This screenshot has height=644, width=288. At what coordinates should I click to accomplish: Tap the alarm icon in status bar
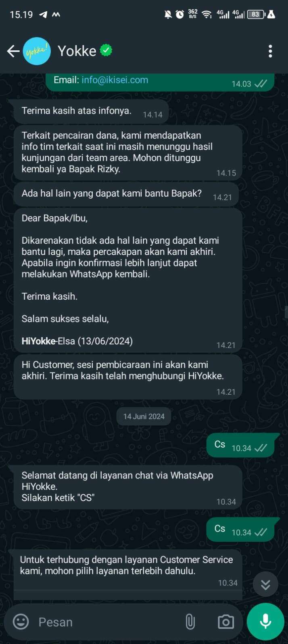point(180,14)
